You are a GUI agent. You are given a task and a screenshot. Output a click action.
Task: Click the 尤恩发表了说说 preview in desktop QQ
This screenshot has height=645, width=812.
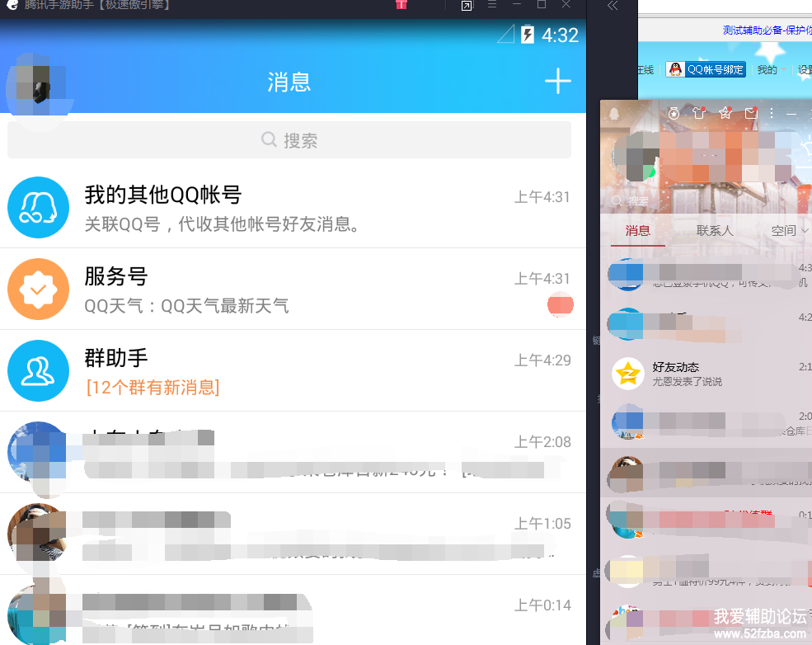[688, 381]
